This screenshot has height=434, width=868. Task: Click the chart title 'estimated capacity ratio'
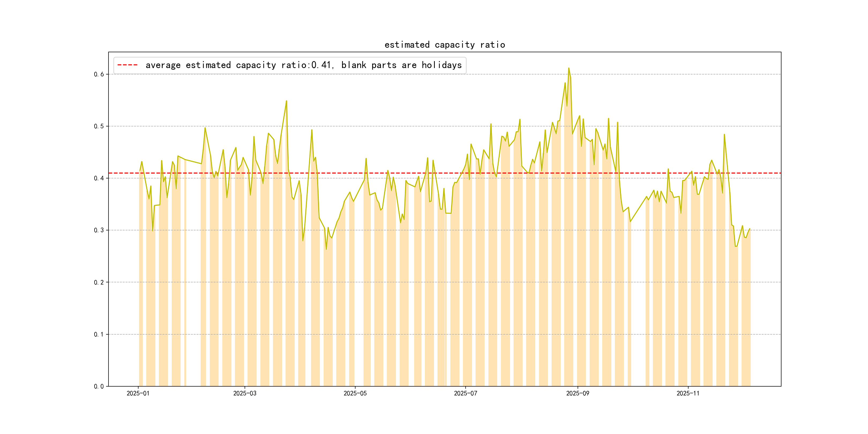click(x=444, y=45)
